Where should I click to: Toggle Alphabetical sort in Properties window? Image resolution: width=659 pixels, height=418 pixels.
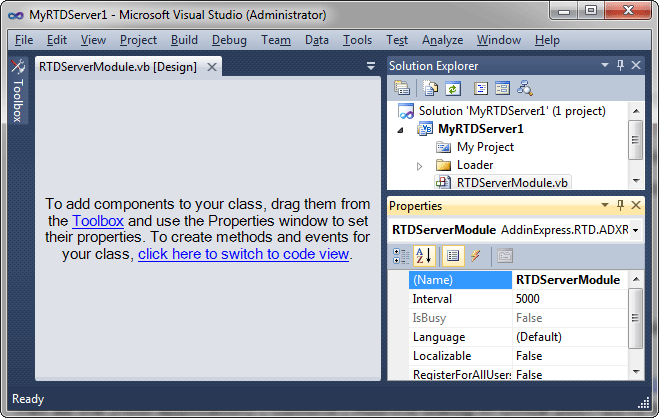pos(424,256)
